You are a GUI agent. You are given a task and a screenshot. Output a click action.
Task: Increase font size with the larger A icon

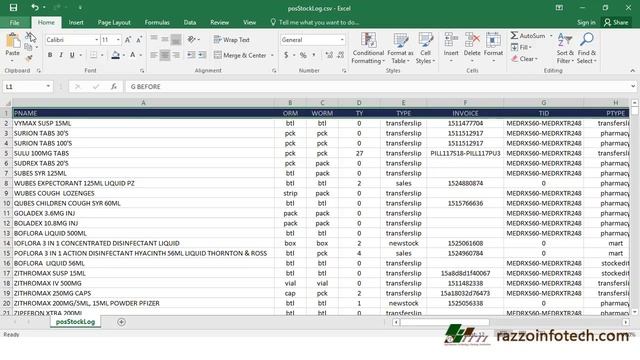coord(128,40)
